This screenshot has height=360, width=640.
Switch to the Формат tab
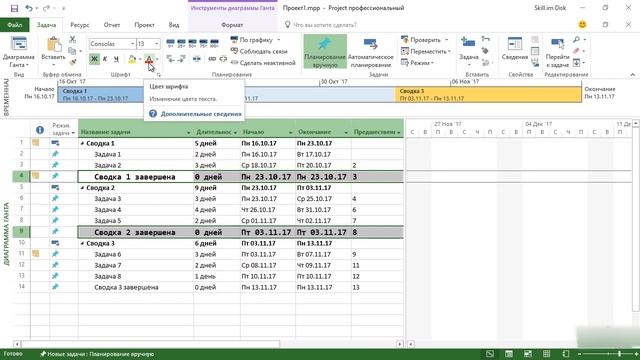point(232,25)
